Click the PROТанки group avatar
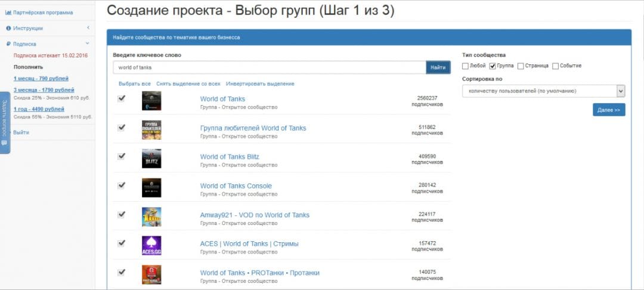Viewport: 644px width, 290px height. pos(151,275)
